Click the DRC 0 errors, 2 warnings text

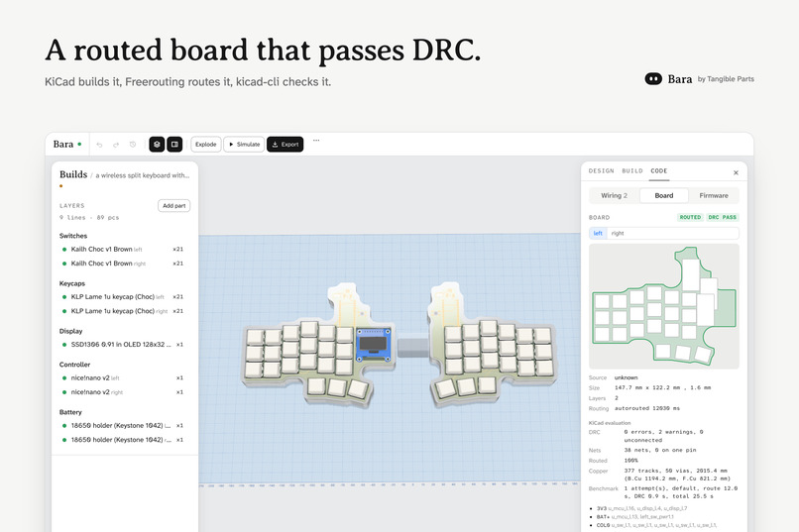point(663,436)
